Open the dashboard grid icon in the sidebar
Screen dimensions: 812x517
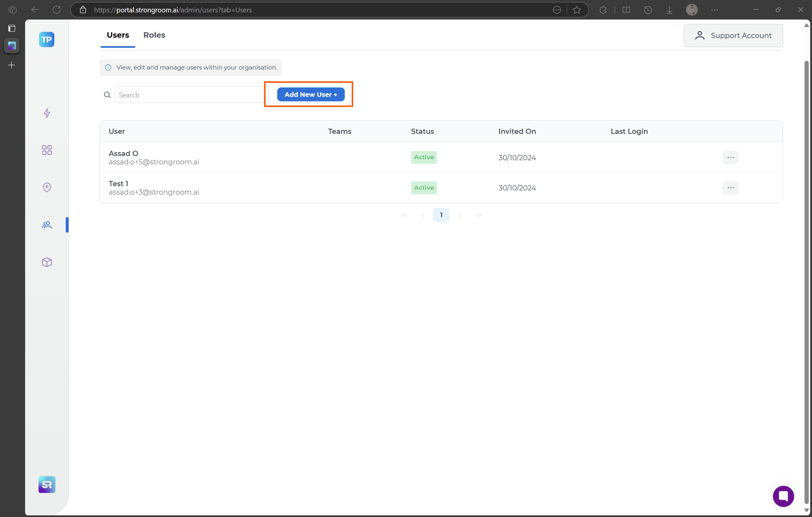point(47,150)
